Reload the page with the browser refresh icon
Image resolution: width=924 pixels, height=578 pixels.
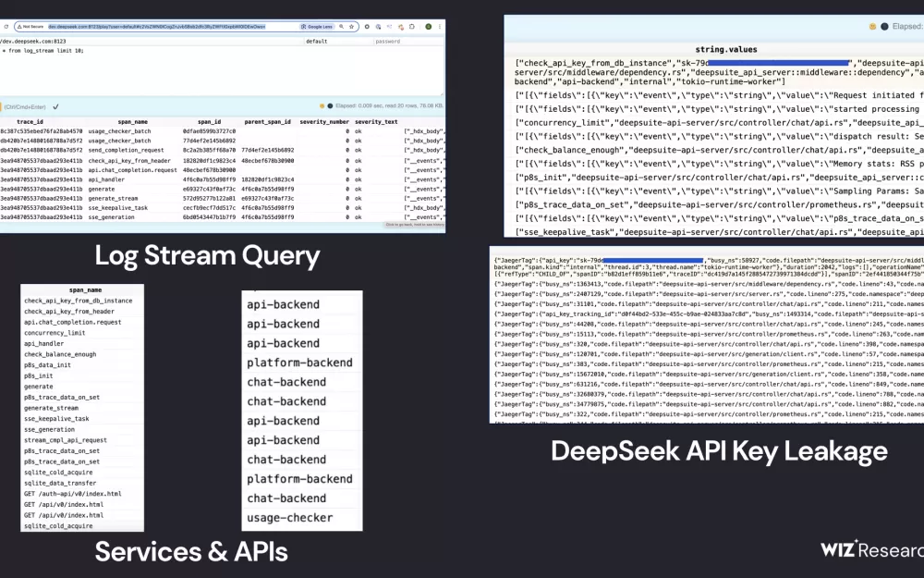coord(6,27)
